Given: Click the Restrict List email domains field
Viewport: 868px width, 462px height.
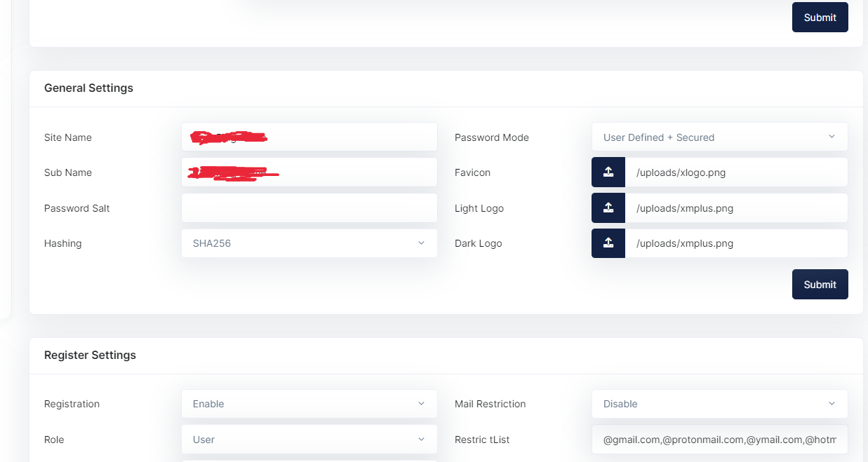Looking at the screenshot, I should (719, 439).
